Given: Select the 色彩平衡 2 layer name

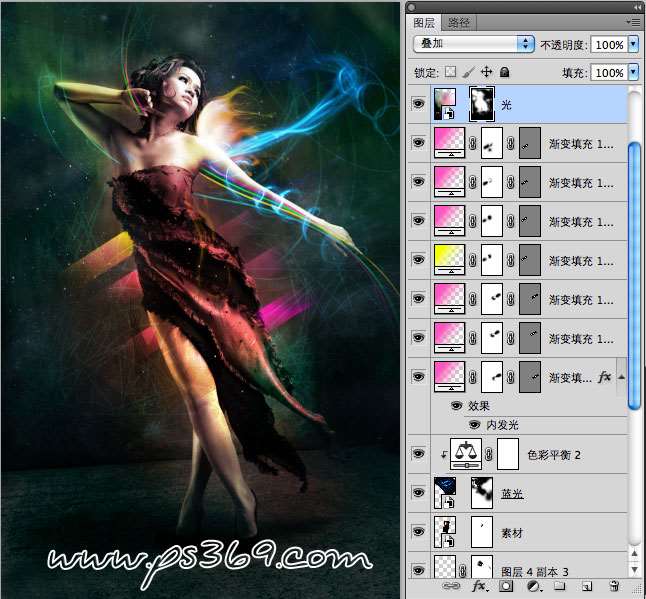Looking at the screenshot, I should pyautogui.click(x=554, y=455).
